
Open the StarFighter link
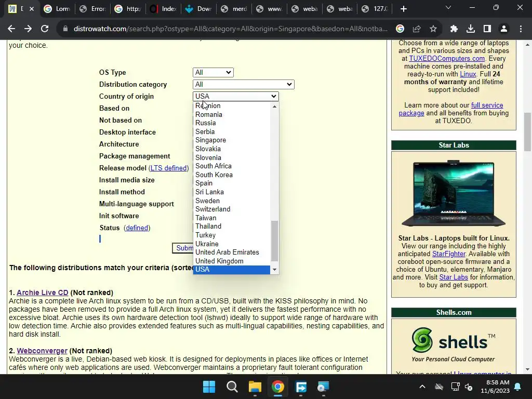tap(448, 254)
